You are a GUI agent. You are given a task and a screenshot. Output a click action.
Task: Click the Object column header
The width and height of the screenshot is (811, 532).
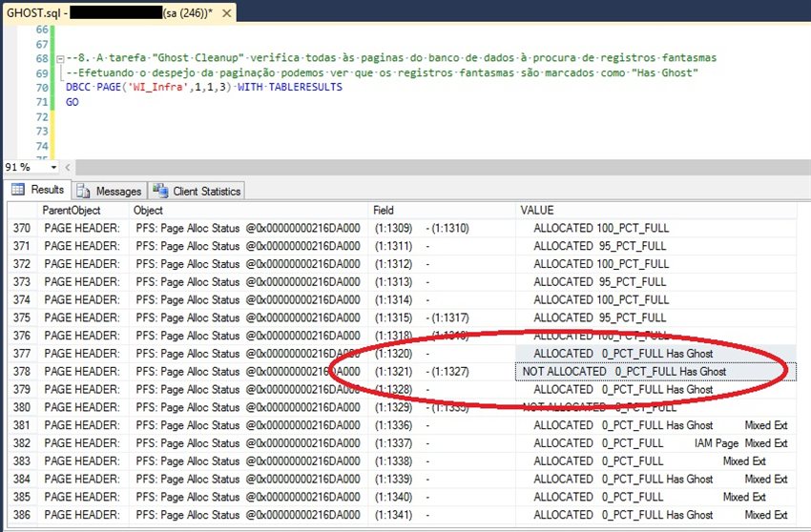[x=248, y=211]
